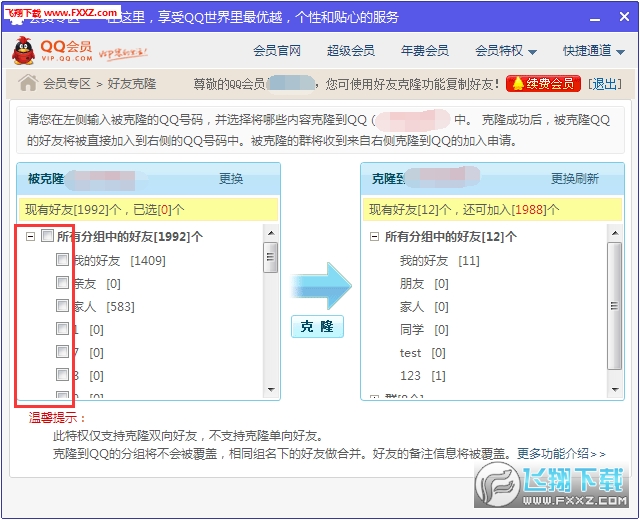Open 超级会员 navigation item
Viewport: 640px width, 520px height.
pos(350,50)
